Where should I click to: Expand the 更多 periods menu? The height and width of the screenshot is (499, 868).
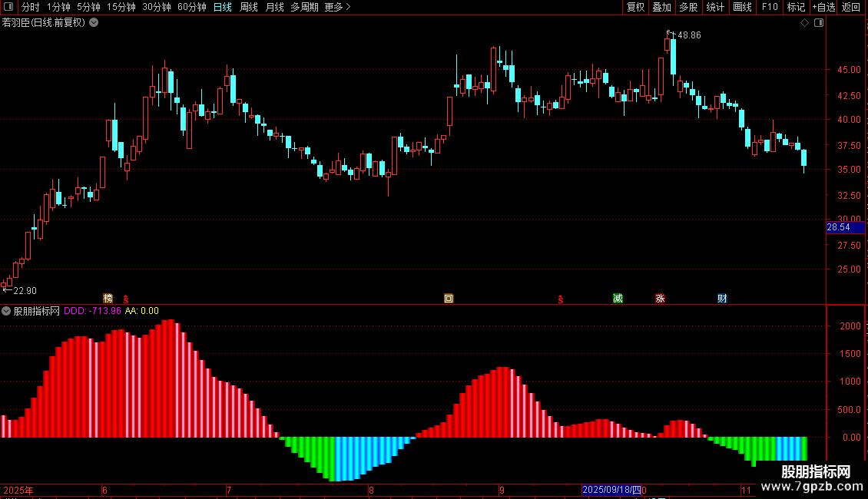(x=338, y=7)
